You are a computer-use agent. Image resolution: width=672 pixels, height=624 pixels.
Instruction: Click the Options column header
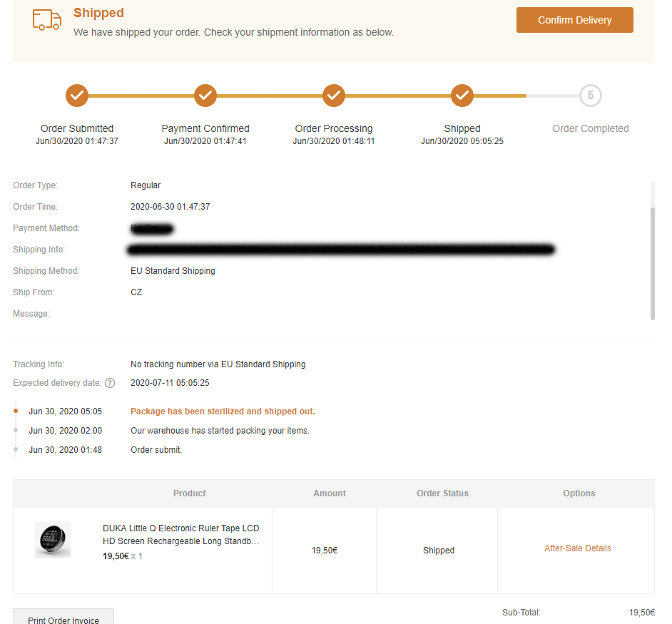(x=579, y=493)
